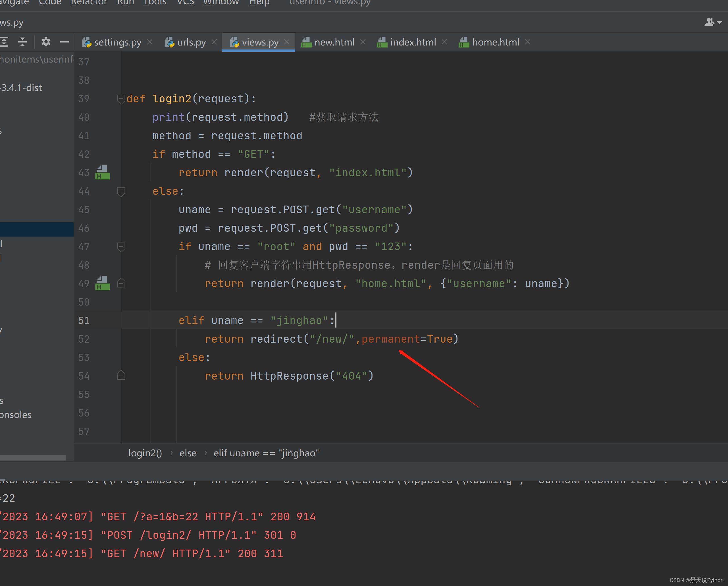Collapse the else block fold at line 44
This screenshot has height=586, width=728.
121,191
